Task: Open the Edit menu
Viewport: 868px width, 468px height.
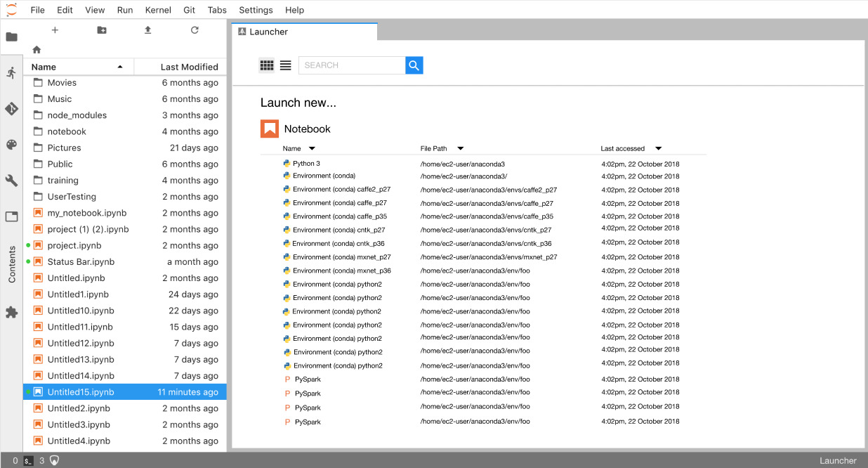Action: [x=65, y=10]
